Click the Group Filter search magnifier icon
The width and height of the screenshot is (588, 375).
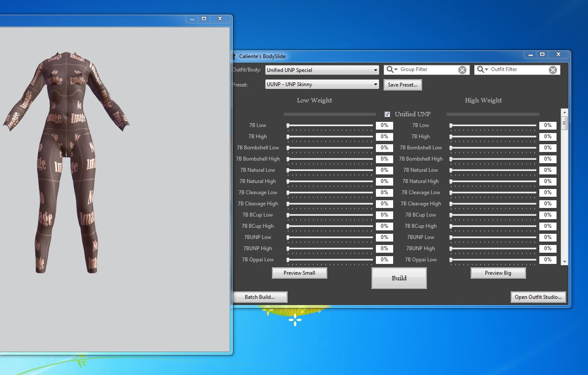coord(390,70)
